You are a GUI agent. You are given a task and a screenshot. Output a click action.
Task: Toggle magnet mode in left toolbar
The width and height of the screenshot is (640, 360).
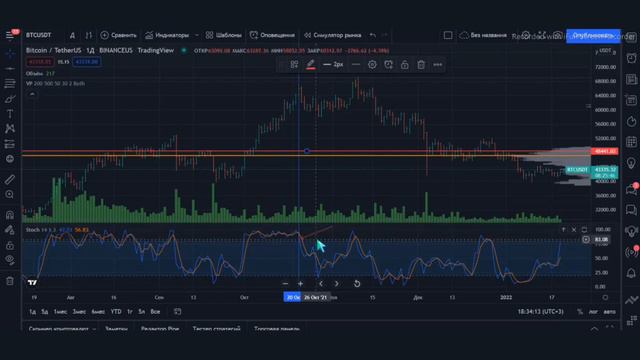[10, 215]
